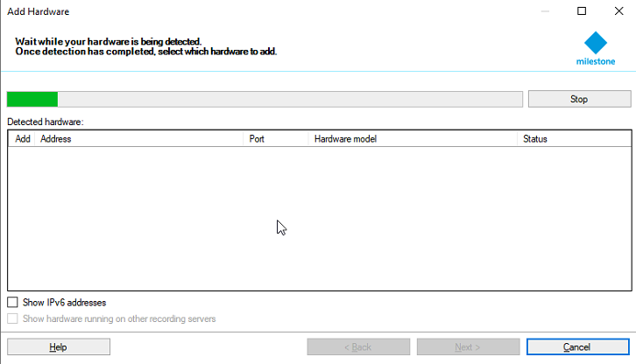Click inside the empty detected hardware list
The image size is (636, 364).
coord(318,219)
